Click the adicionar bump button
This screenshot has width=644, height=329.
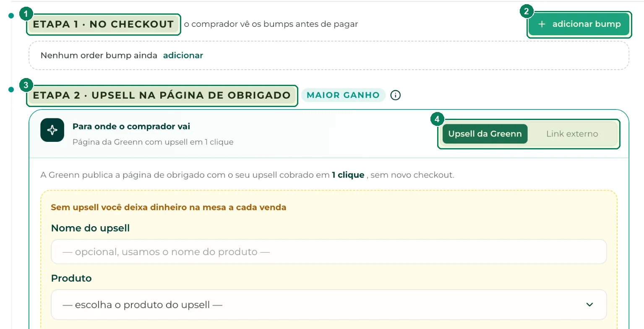pyautogui.click(x=579, y=24)
